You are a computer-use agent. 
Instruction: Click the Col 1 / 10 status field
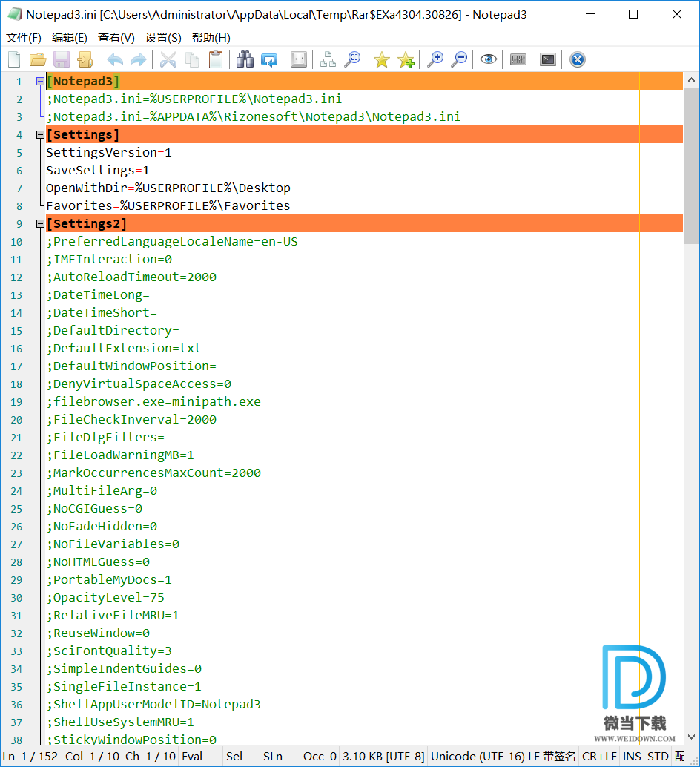pyautogui.click(x=92, y=756)
